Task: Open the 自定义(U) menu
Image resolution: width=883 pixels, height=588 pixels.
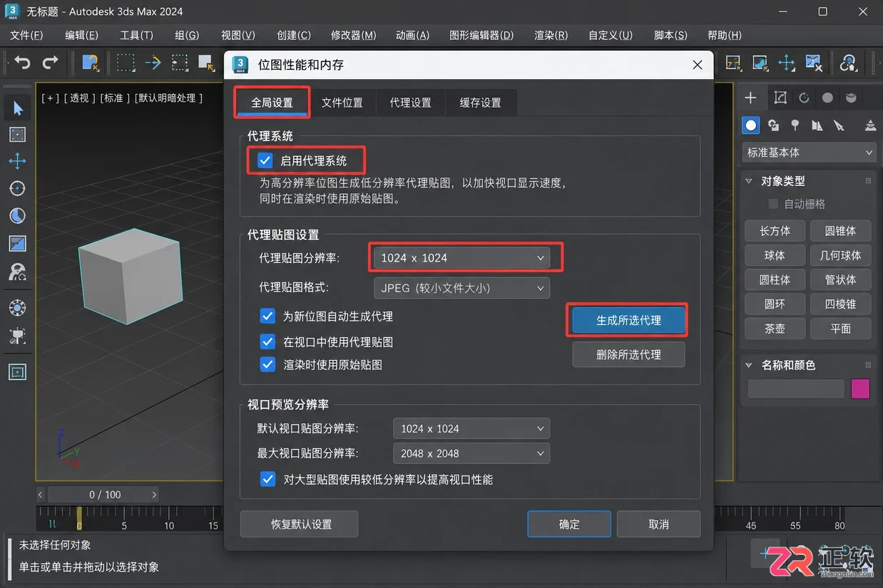Action: (611, 35)
